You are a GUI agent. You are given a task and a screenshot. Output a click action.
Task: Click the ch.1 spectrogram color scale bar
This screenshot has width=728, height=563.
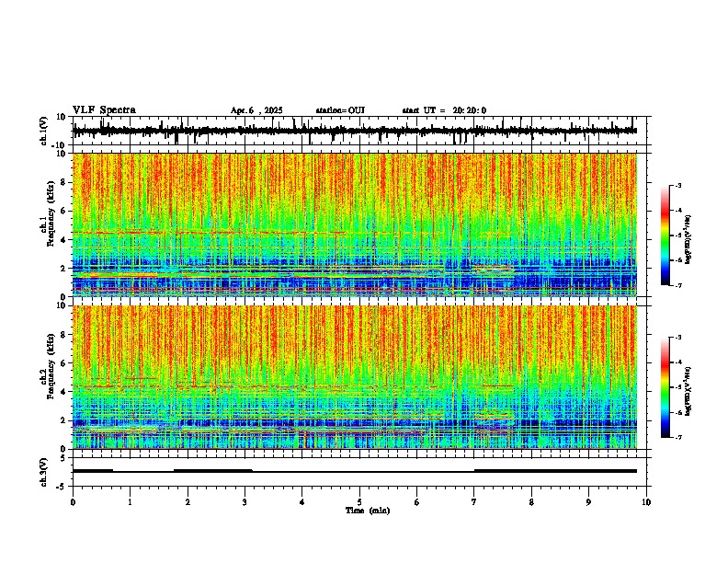(665, 236)
